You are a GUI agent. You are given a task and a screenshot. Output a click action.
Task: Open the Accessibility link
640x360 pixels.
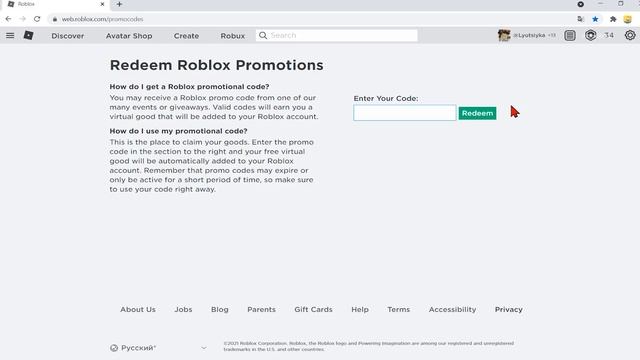click(452, 309)
